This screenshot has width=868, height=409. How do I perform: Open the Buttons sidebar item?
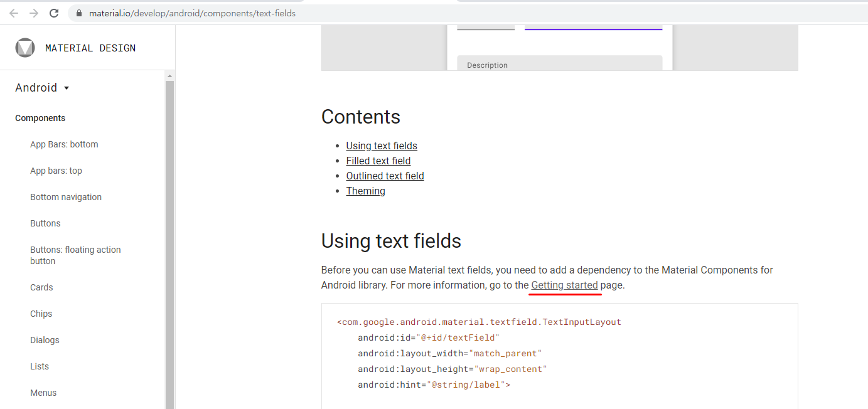click(x=45, y=223)
